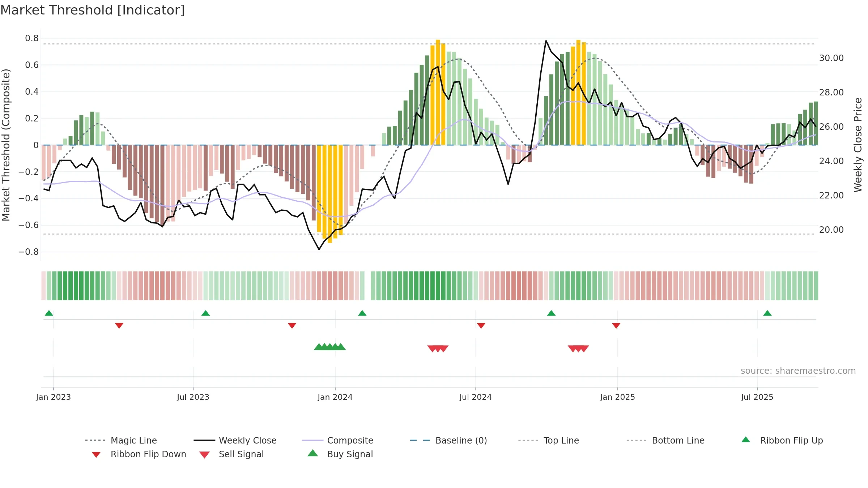Click the Jul 2025 x-axis label
868x488 pixels.
click(x=757, y=397)
